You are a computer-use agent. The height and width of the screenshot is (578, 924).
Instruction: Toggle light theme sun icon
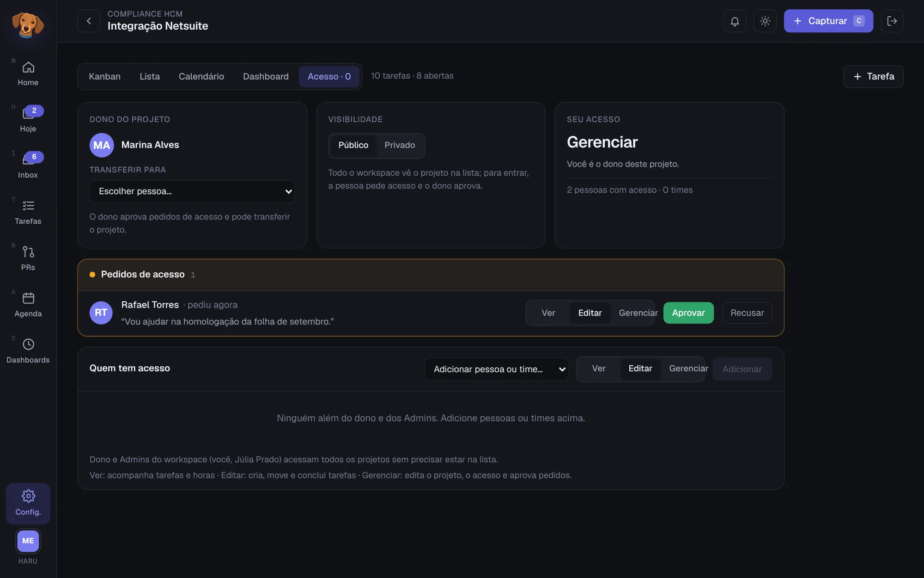pyautogui.click(x=765, y=21)
